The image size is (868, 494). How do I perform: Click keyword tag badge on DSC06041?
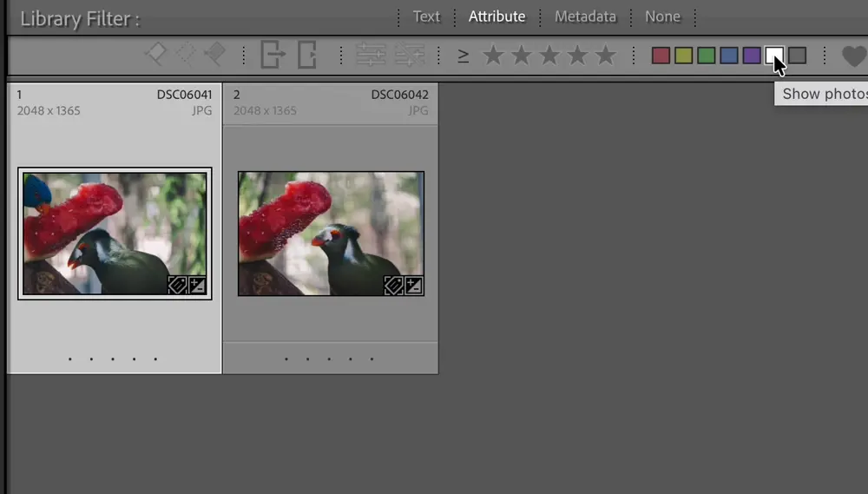(177, 286)
